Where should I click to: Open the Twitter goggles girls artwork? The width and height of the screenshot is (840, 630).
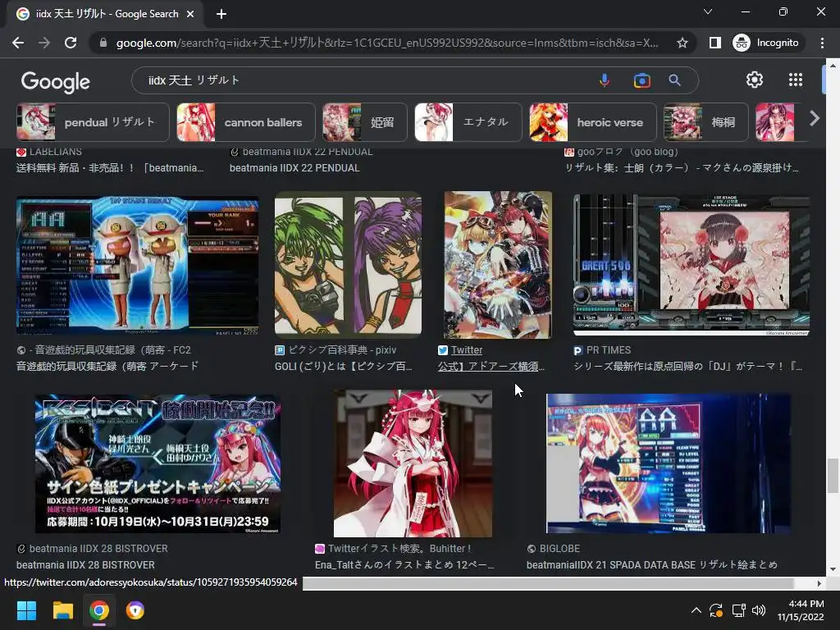(498, 265)
